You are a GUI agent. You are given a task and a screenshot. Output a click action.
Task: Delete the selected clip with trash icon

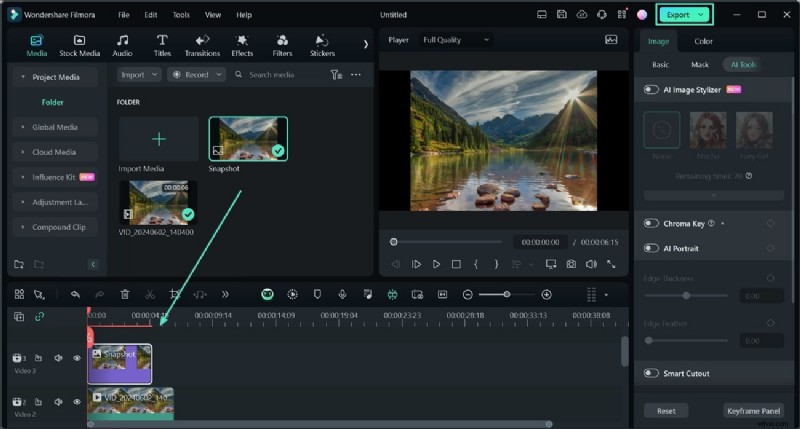[124, 294]
